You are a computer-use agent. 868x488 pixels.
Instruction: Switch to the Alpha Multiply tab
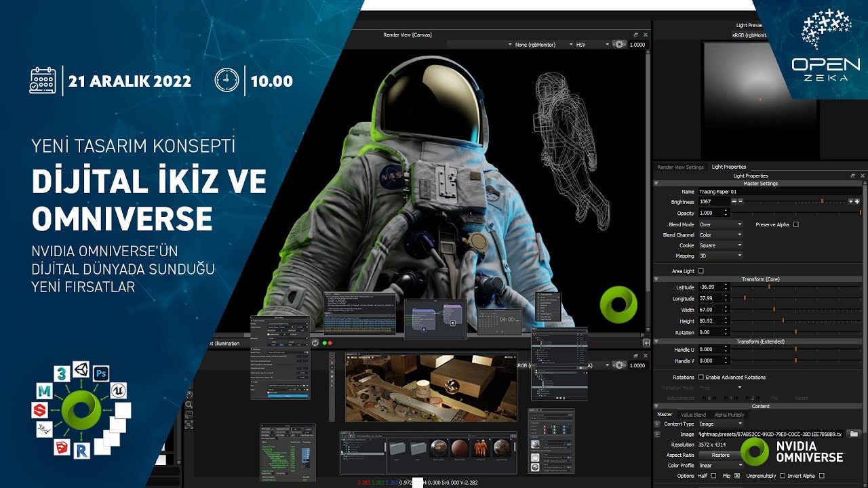tap(729, 415)
